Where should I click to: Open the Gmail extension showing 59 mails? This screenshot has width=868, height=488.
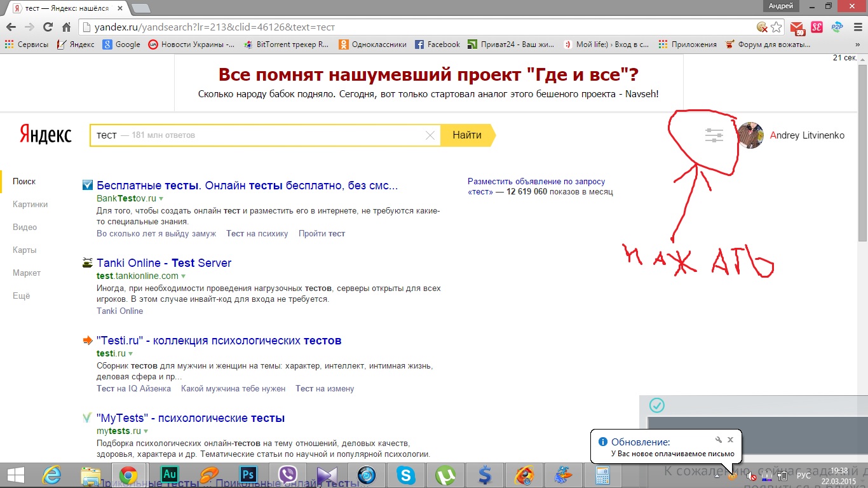tap(797, 27)
